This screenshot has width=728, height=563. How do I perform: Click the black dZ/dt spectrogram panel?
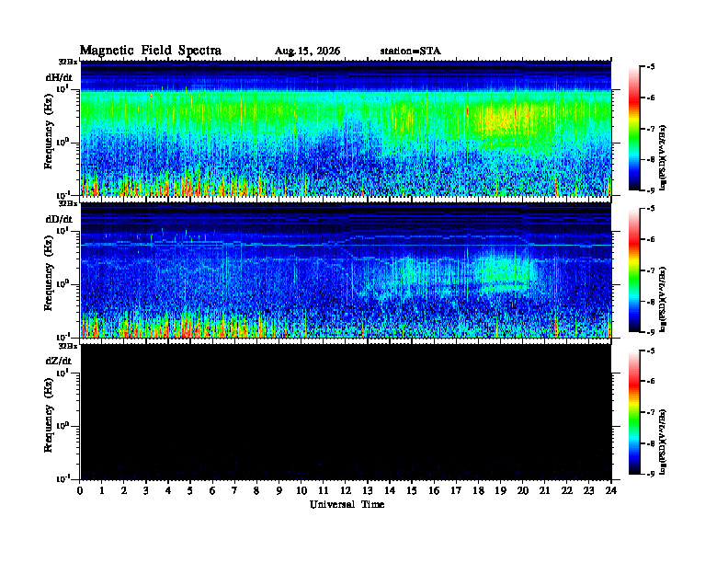(346, 411)
